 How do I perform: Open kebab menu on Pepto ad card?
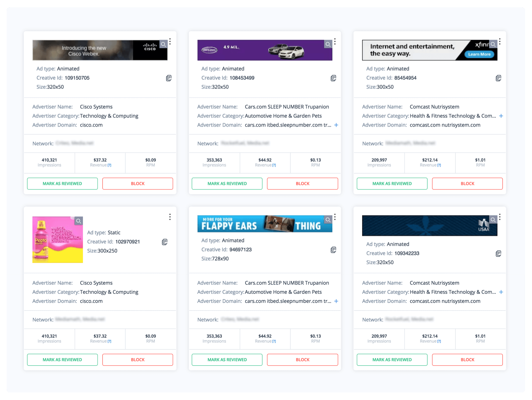click(170, 217)
